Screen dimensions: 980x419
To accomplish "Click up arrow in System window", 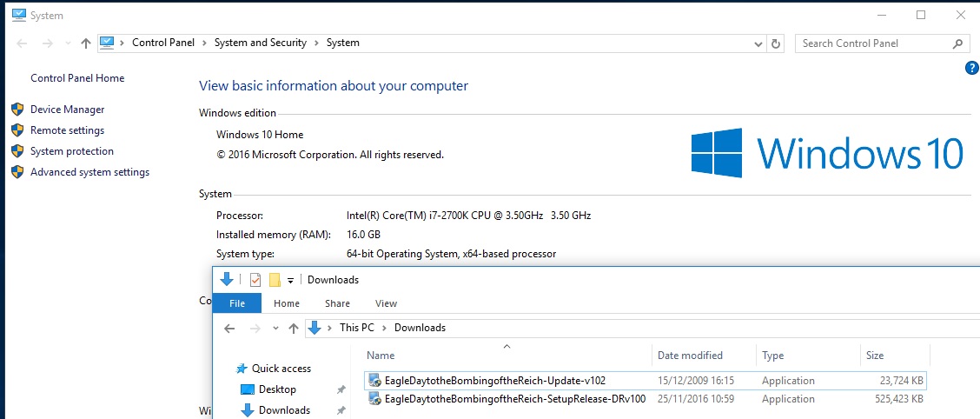I will pyautogui.click(x=86, y=43).
